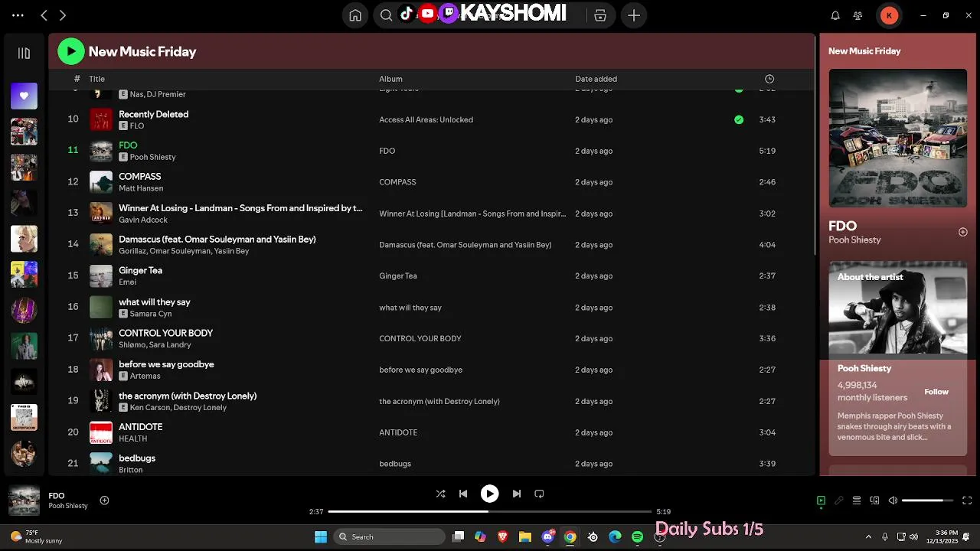Screen dimensions: 980x551
Task: Mute the volume speaker icon
Action: [893, 500]
